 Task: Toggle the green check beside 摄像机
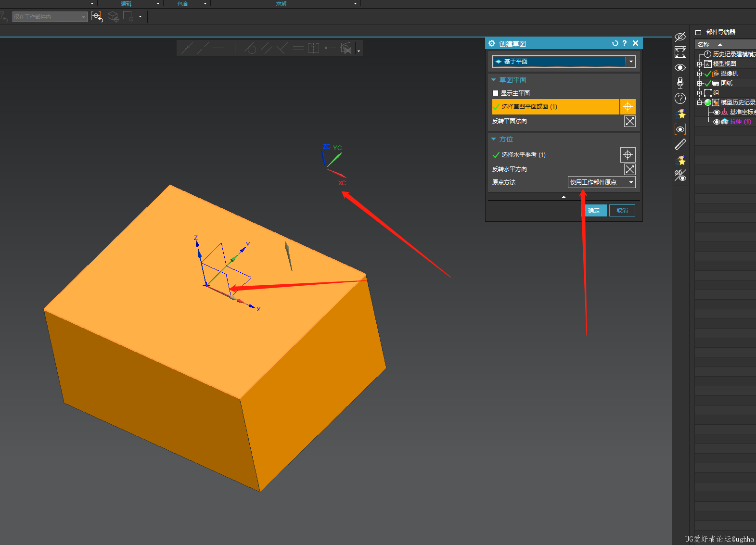pos(707,74)
